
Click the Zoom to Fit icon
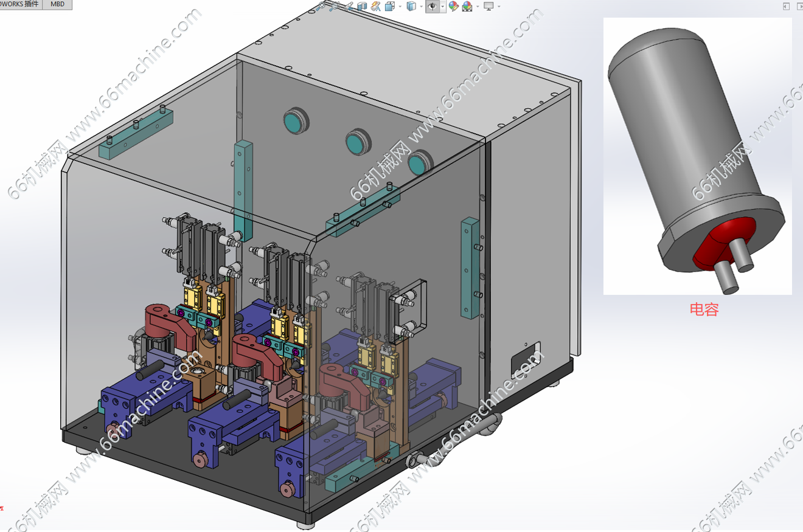pos(321,6)
